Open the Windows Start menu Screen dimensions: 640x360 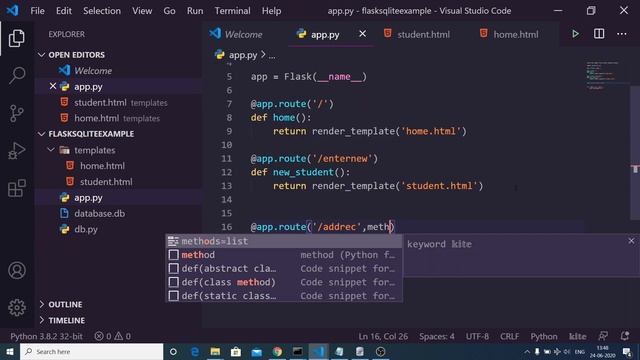(x=10, y=351)
